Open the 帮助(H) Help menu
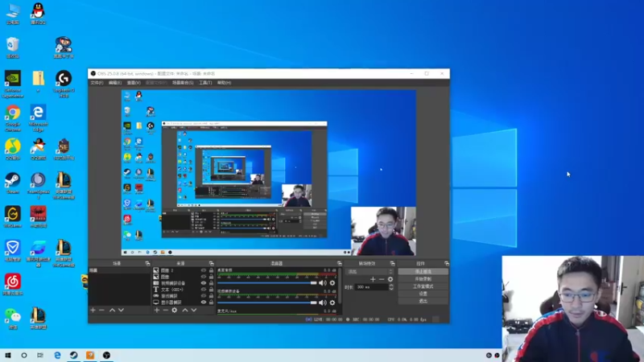Image resolution: width=644 pixels, height=362 pixels. click(224, 83)
